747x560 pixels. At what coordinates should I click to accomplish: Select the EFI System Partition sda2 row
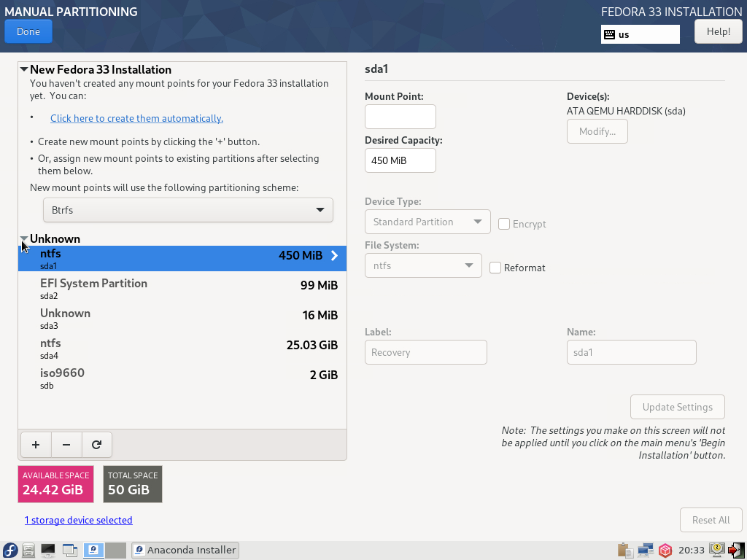[182, 289]
